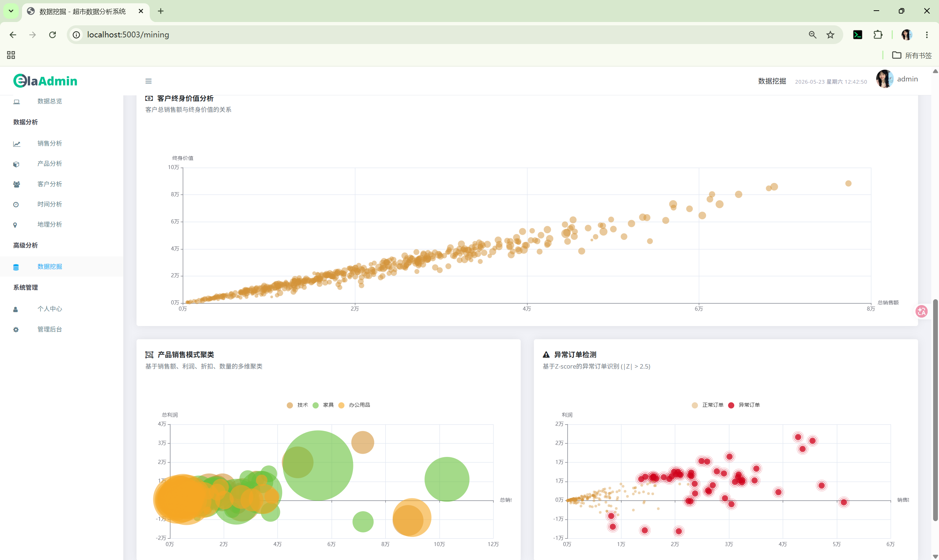Open 个人中心 menu item
The height and width of the screenshot is (560, 939).
pos(50,309)
